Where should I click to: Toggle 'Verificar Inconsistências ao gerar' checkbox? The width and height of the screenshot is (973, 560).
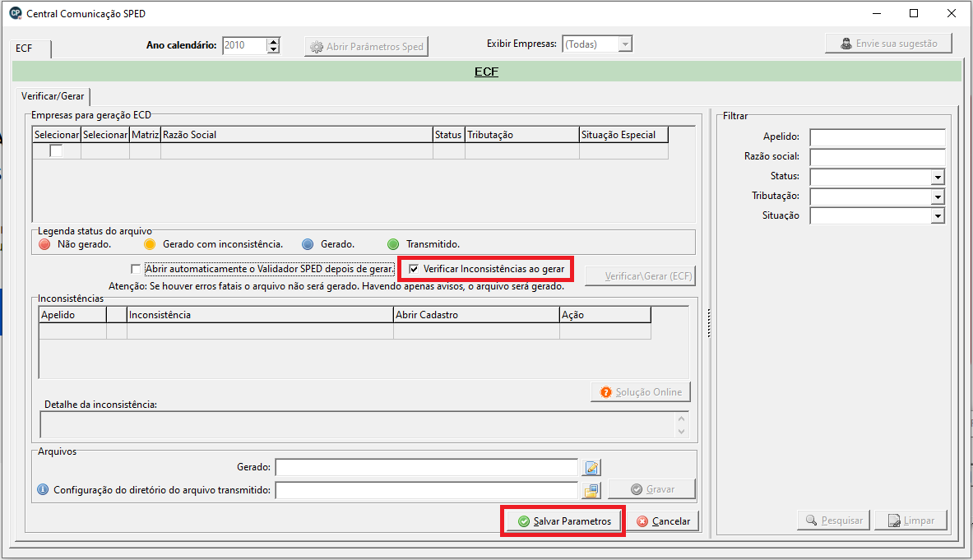[x=414, y=269]
